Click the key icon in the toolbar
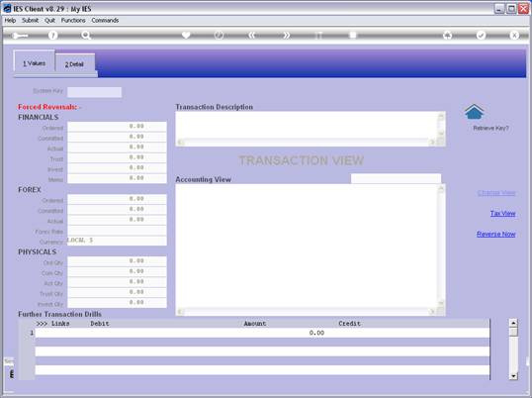 (20, 36)
